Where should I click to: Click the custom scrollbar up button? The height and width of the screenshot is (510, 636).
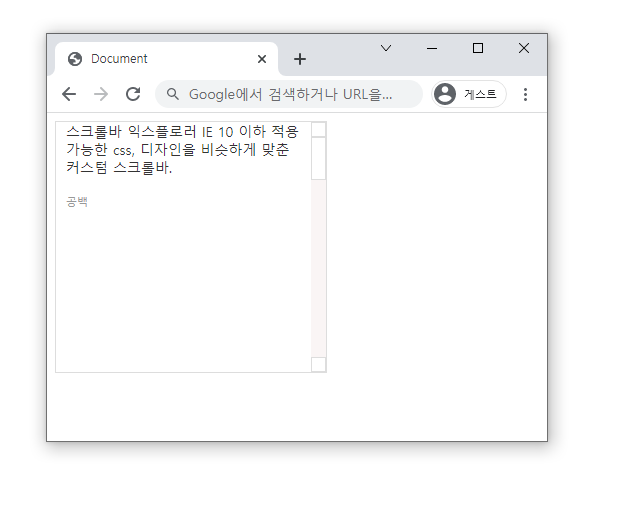(x=318, y=130)
